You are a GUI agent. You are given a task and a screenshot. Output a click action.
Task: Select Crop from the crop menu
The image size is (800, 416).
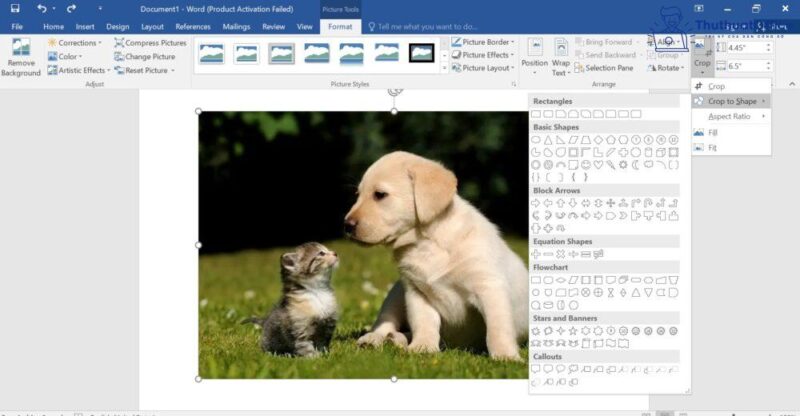[731, 86]
